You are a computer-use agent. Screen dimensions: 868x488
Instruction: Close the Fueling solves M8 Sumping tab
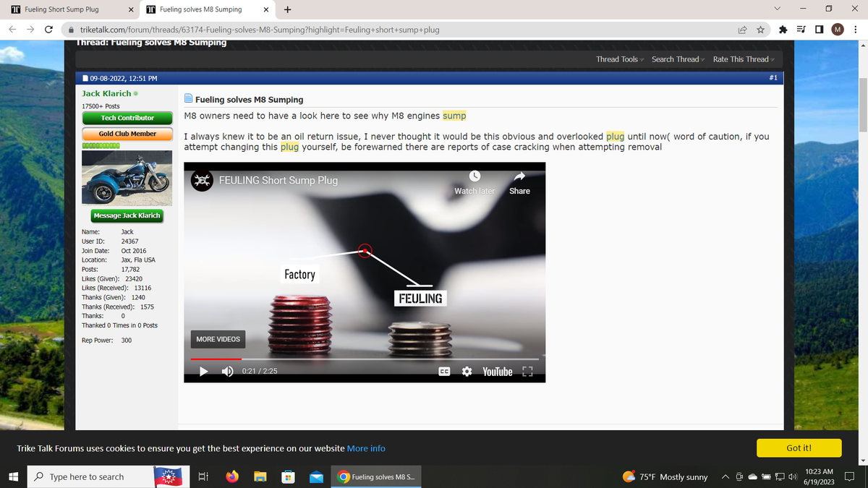click(x=266, y=9)
